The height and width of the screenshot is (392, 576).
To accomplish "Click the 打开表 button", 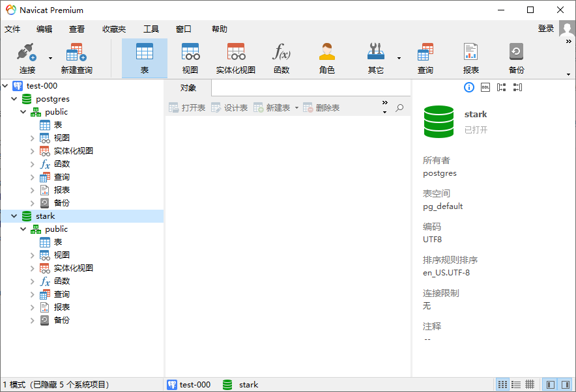I will (x=189, y=109).
